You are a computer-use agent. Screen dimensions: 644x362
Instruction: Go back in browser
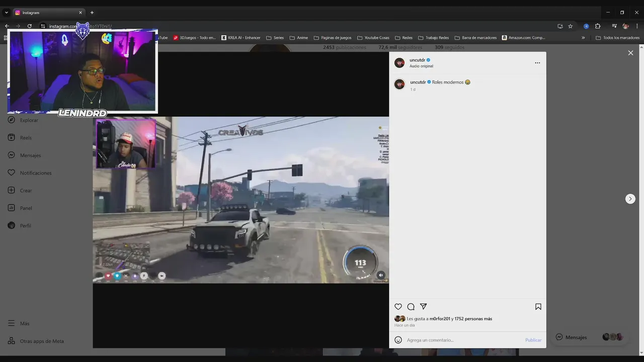pyautogui.click(x=7, y=26)
